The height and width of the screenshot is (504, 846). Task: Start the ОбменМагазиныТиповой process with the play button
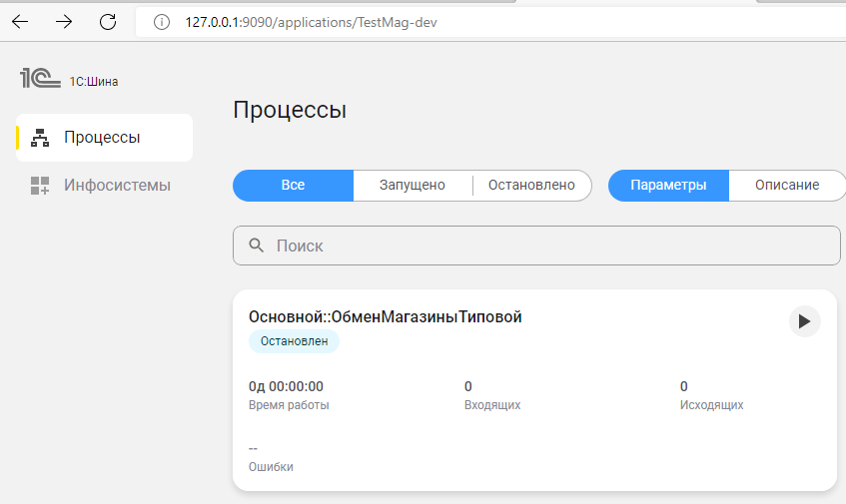pos(804,321)
